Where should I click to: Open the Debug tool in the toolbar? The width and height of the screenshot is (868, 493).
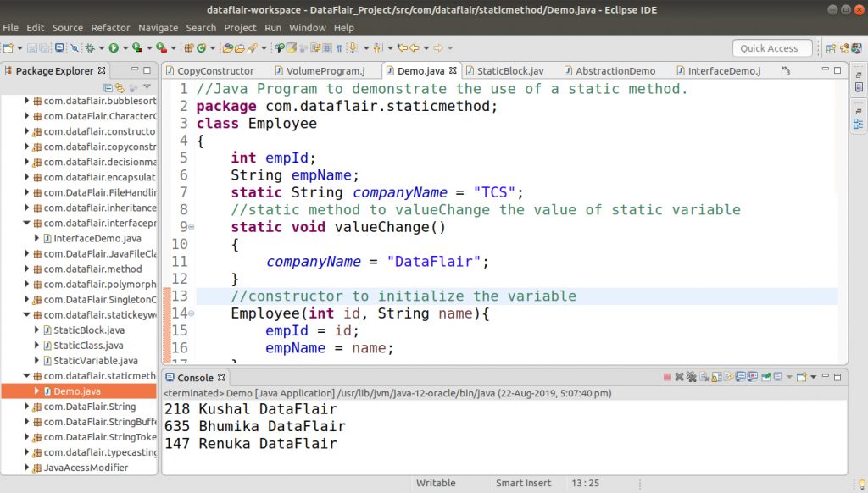pyautogui.click(x=91, y=48)
